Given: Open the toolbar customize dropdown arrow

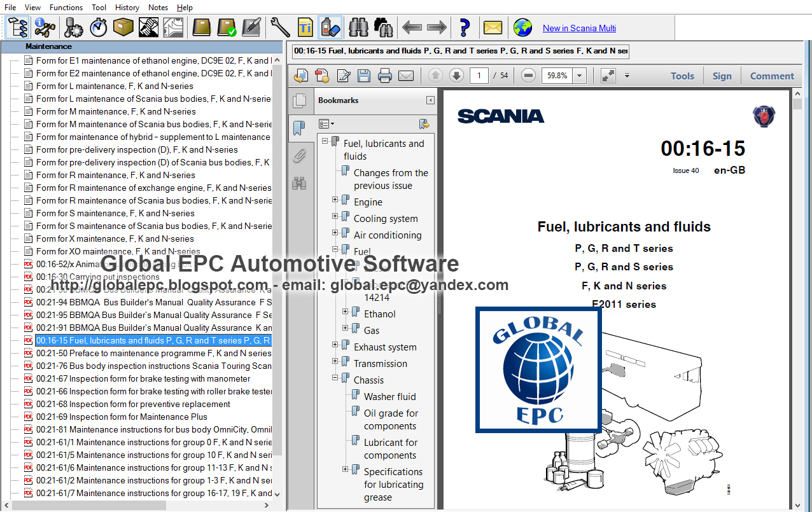Looking at the screenshot, I should pos(627,76).
